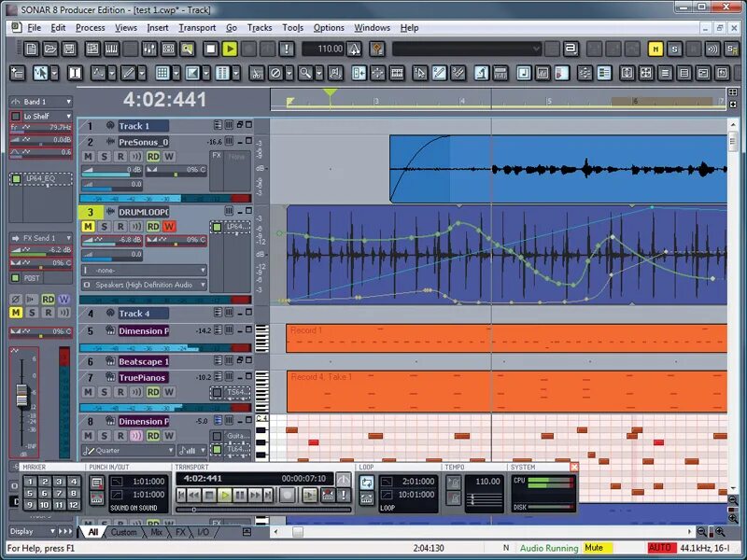Click the global Solo indicator in top toolbar
Viewport: 747px width, 560px height.
[674, 49]
